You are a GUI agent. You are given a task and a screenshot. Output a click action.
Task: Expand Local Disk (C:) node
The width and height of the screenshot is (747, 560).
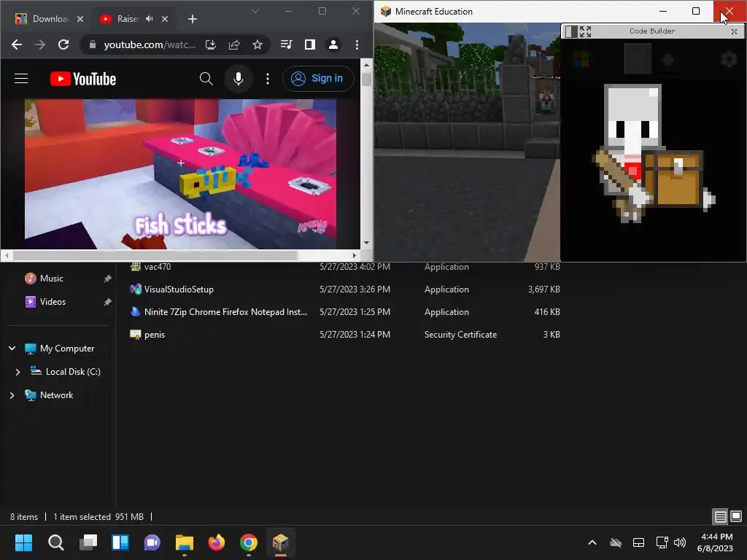pyautogui.click(x=18, y=372)
